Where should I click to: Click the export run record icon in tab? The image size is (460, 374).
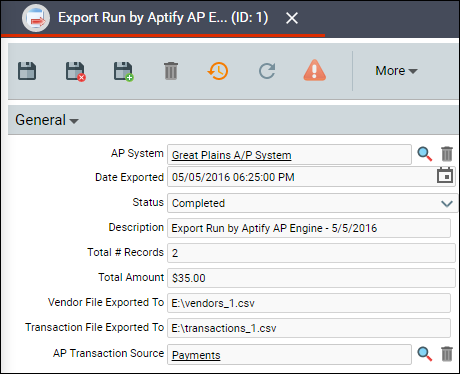36,18
